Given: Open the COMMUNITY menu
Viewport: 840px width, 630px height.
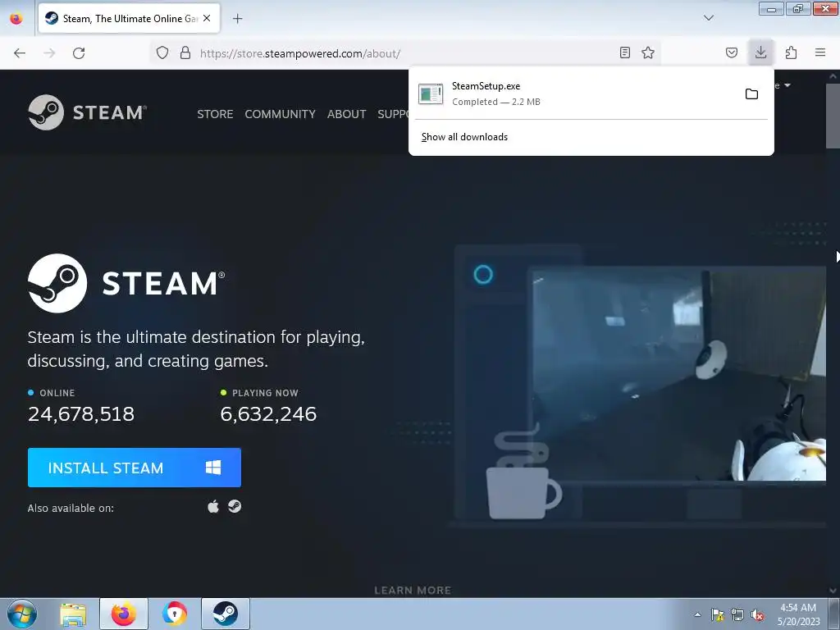Looking at the screenshot, I should pos(281,114).
